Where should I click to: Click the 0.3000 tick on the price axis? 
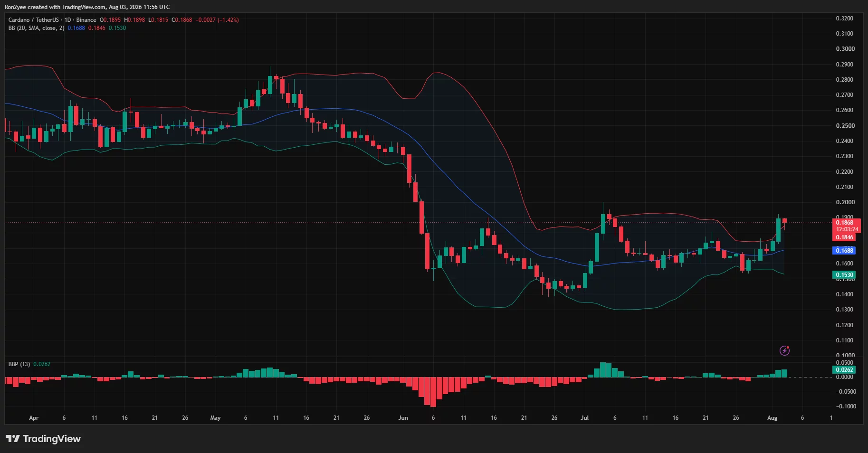pyautogui.click(x=845, y=49)
